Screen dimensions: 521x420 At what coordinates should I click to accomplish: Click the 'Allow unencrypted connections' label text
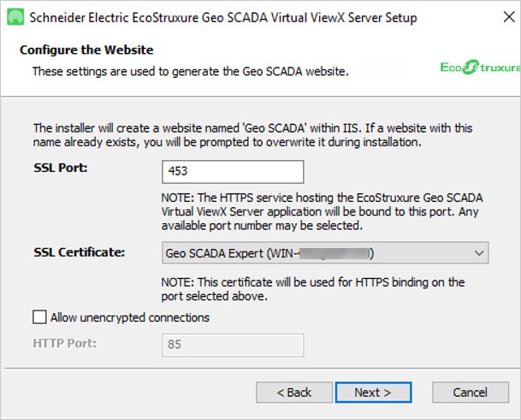click(129, 318)
